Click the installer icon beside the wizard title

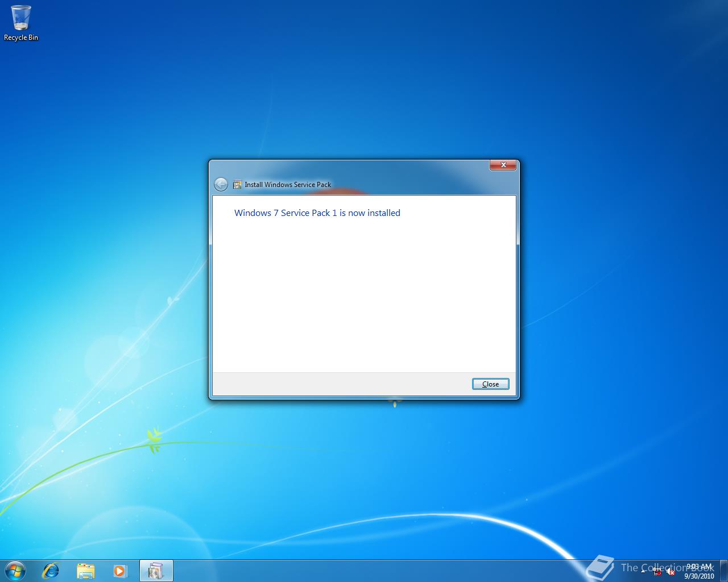pos(237,184)
